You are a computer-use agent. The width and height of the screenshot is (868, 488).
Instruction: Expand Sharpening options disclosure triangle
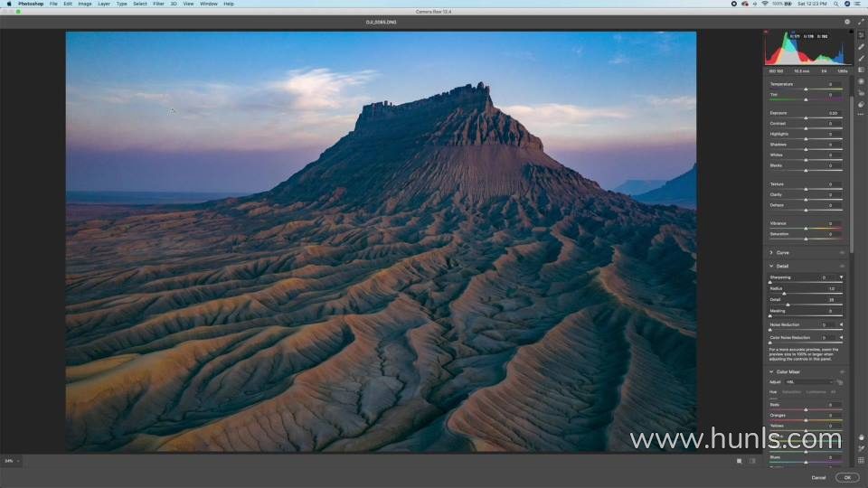click(841, 277)
